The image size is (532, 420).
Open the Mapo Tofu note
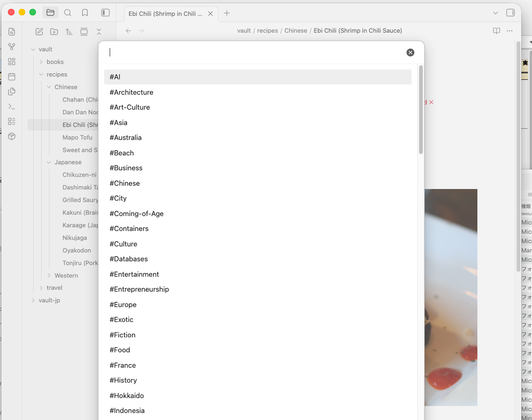(77, 137)
